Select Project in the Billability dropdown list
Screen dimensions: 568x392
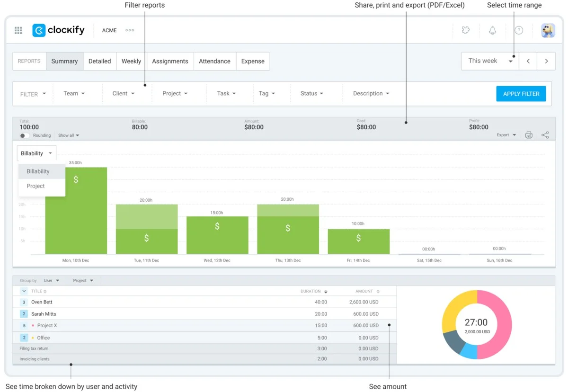click(x=35, y=186)
